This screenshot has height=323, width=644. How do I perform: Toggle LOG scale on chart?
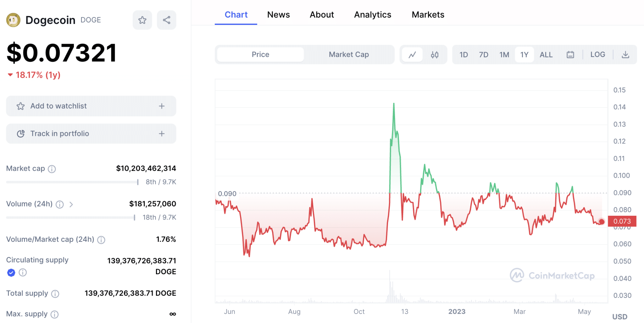597,55
